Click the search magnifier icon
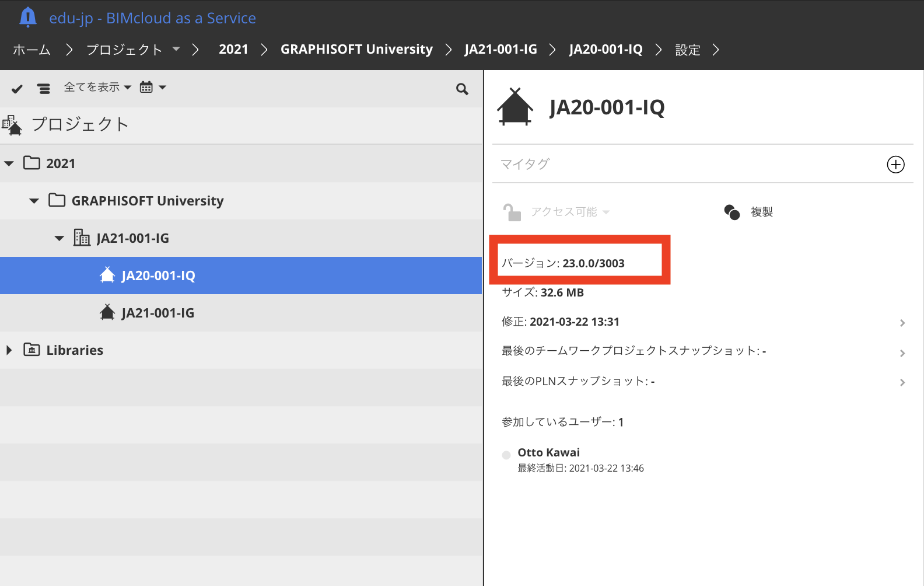This screenshot has width=924, height=586. 462,89
